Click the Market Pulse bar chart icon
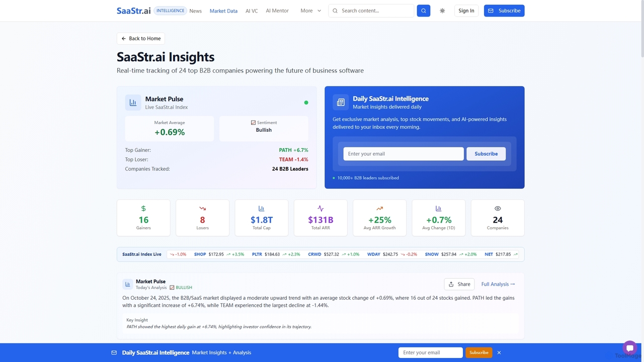 (133, 103)
